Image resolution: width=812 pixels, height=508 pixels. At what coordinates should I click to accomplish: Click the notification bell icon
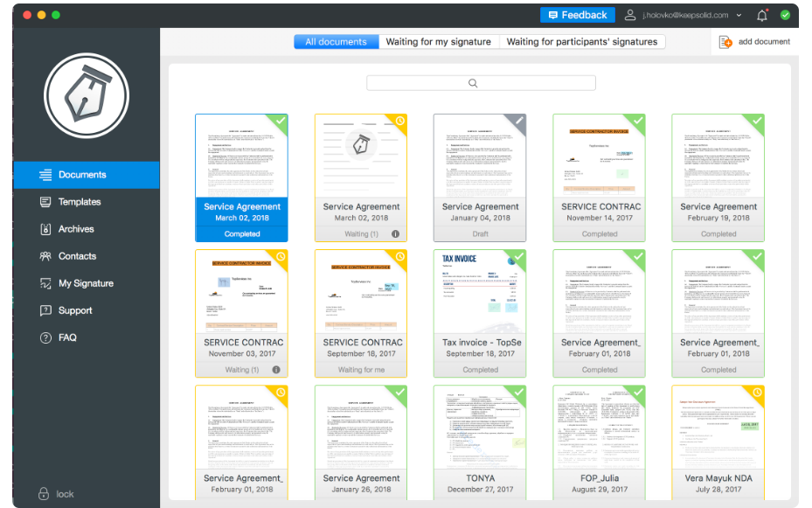(762, 16)
